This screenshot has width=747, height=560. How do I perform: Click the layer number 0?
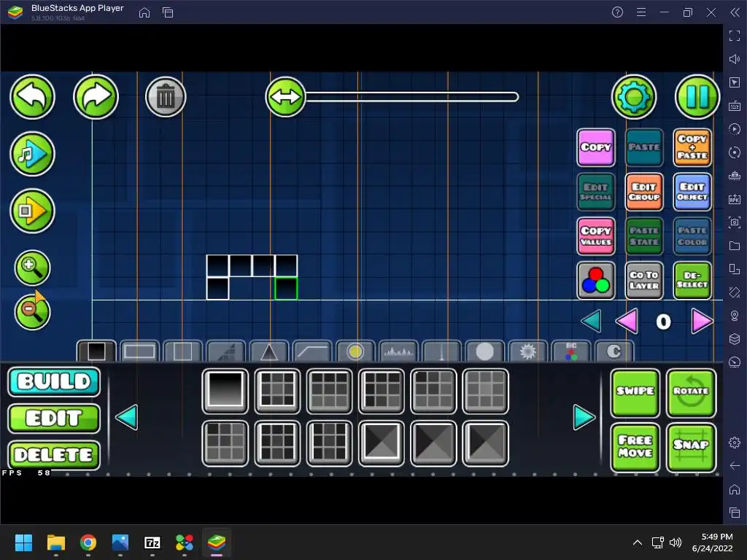point(663,322)
